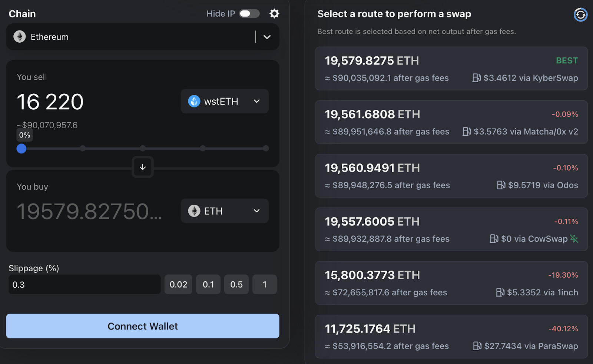Click the gas pump icon on KyberSwap route
Viewport: 593px width, 364px height.
477,78
